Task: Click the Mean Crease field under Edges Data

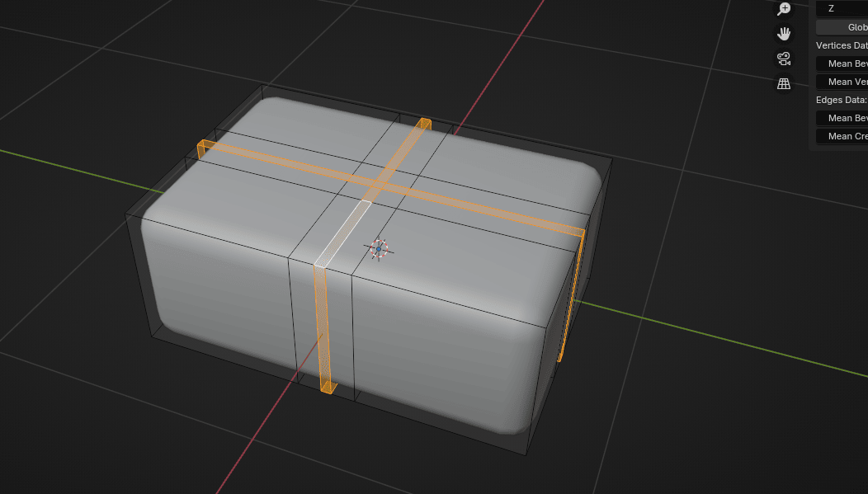Action: tap(842, 136)
